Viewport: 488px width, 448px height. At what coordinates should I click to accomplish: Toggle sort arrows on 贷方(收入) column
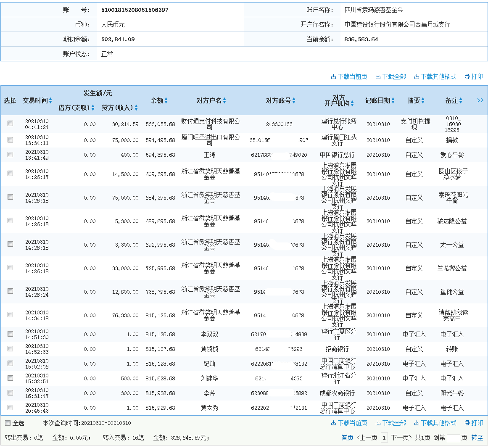coord(135,107)
